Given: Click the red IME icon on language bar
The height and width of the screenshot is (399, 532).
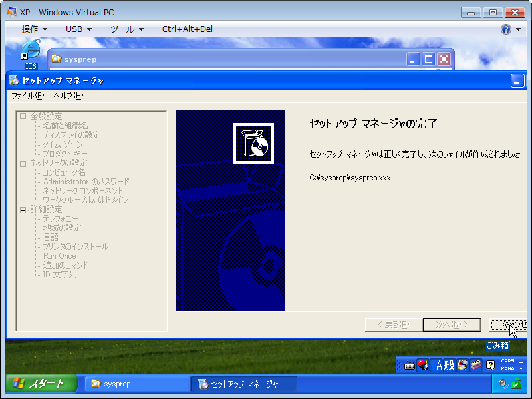Looking at the screenshot, I should point(423,365).
